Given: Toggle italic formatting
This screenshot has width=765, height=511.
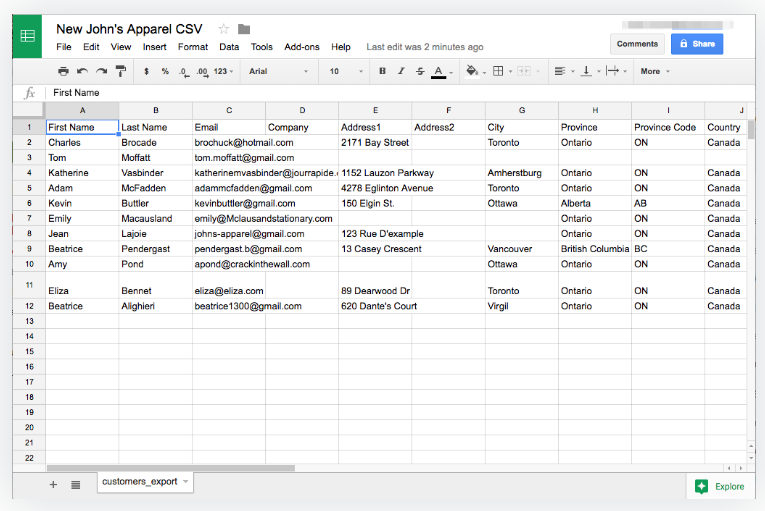Looking at the screenshot, I should click(x=401, y=71).
